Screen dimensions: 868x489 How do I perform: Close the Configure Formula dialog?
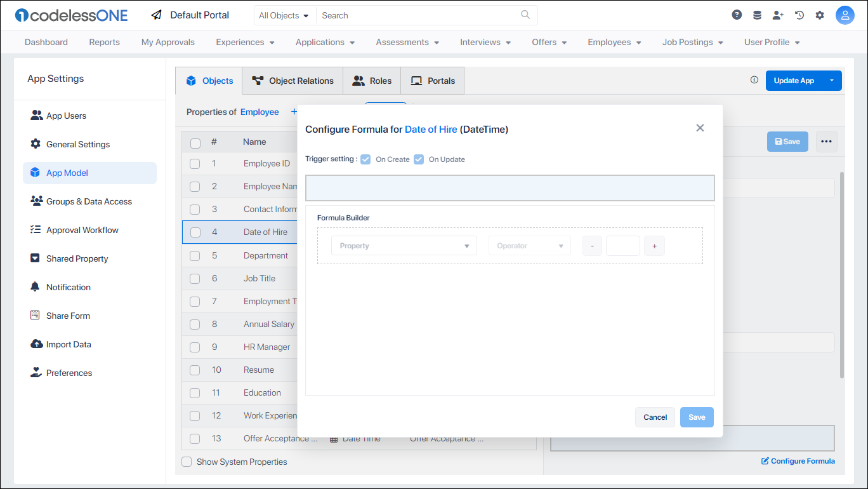coord(700,128)
